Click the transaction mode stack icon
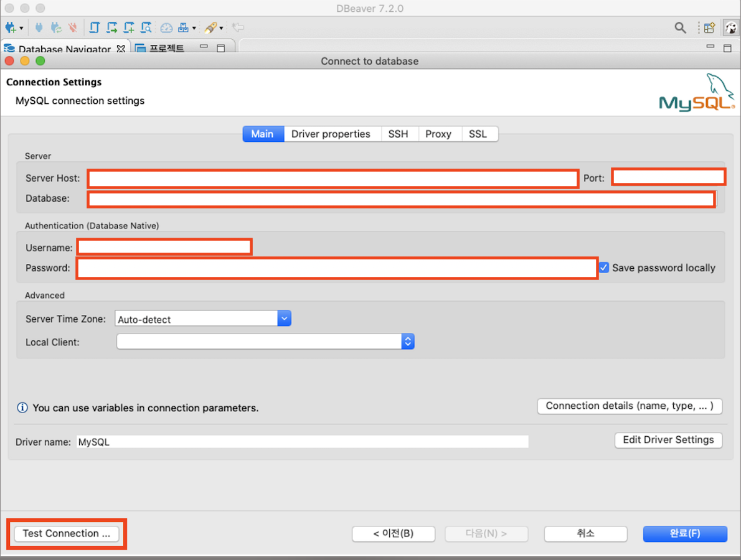Image resolution: width=741 pixels, height=560 pixels. (x=183, y=27)
